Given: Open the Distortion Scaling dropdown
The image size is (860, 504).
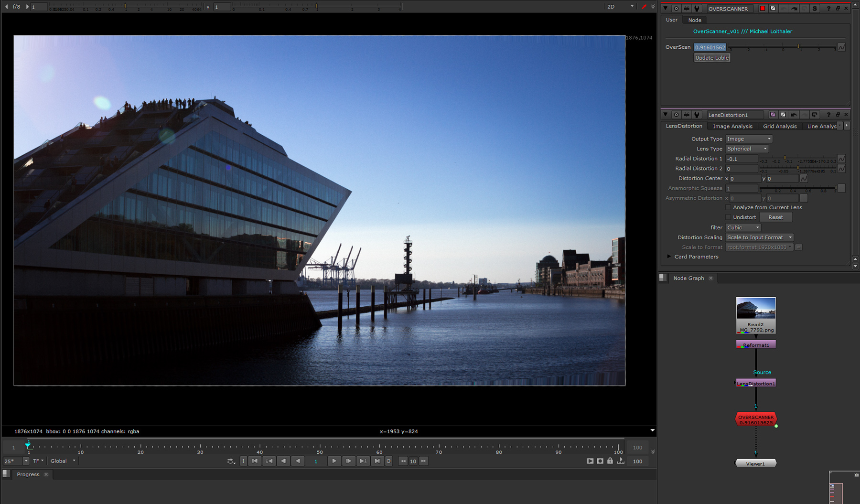Looking at the screenshot, I should pyautogui.click(x=759, y=237).
